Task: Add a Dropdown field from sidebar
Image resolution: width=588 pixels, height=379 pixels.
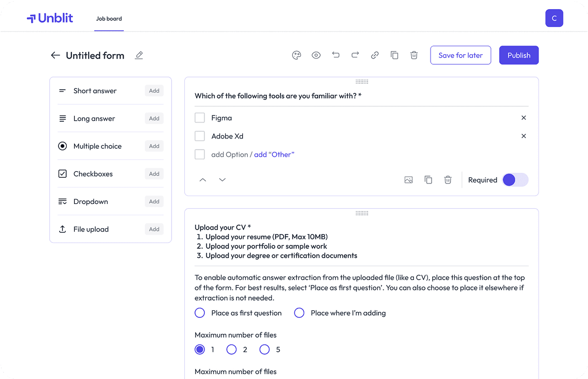Action: click(154, 201)
